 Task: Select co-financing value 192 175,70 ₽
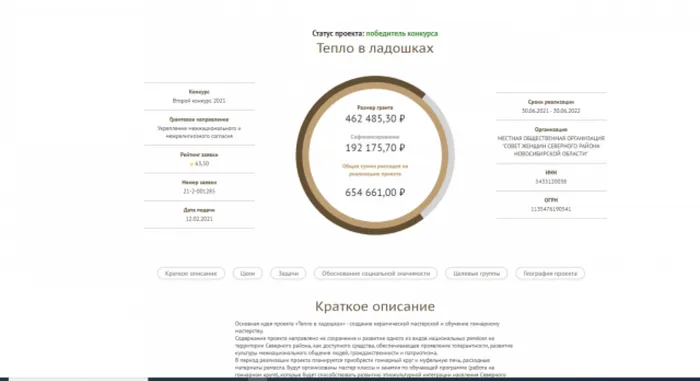(x=375, y=148)
